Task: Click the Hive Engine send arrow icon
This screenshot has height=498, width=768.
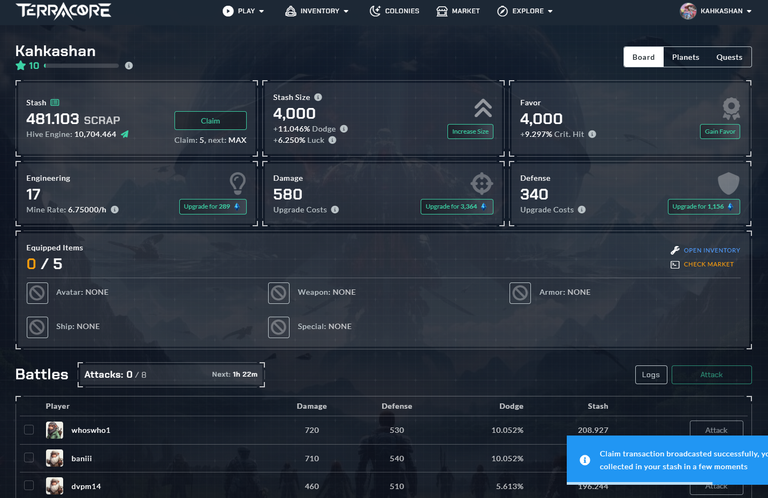Action: pos(125,134)
